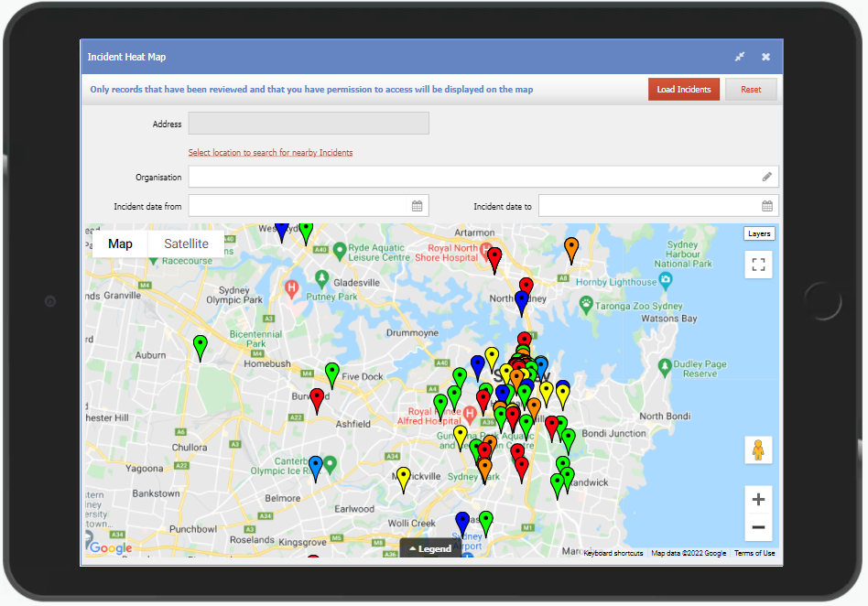Screen dimensions: 868x606
Task: Zoom in with the plus control
Action: pyautogui.click(x=758, y=499)
